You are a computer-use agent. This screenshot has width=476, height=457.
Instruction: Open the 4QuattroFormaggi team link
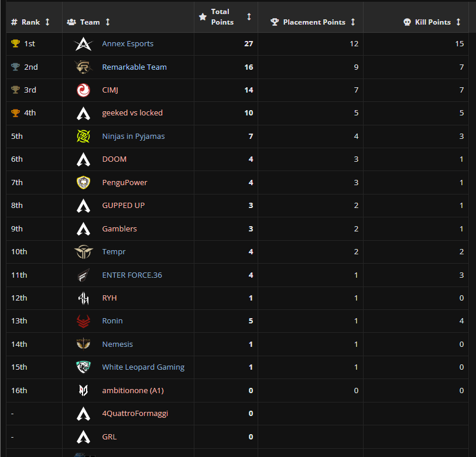click(135, 413)
